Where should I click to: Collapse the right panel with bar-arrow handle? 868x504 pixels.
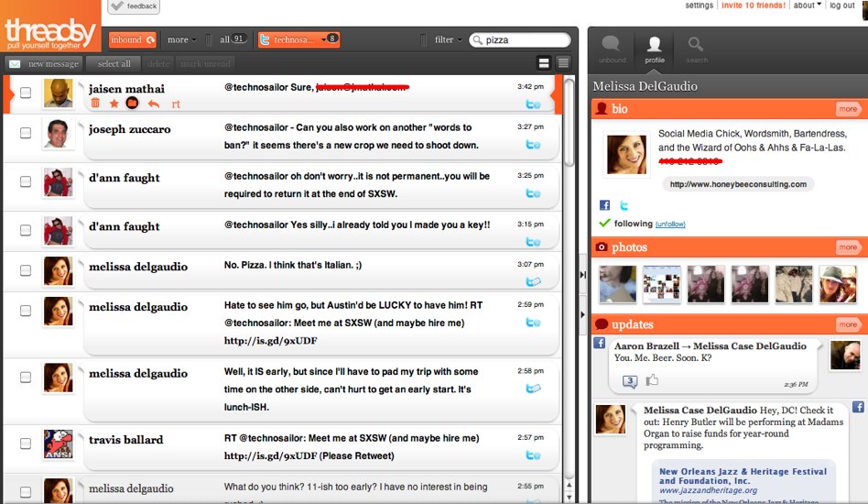pyautogui.click(x=583, y=275)
